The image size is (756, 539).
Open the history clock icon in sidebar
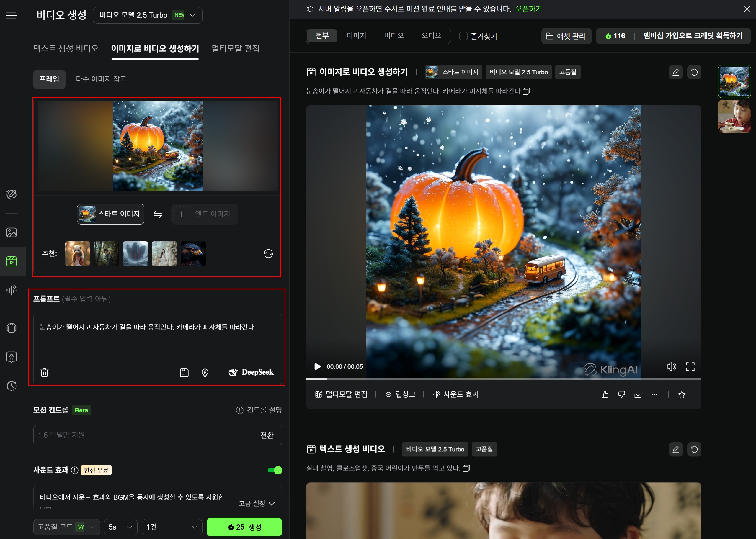pyautogui.click(x=12, y=386)
